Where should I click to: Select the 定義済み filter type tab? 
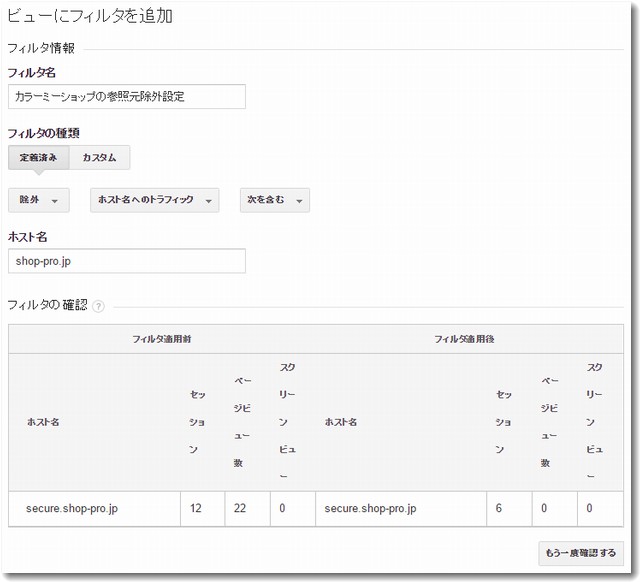(39, 158)
